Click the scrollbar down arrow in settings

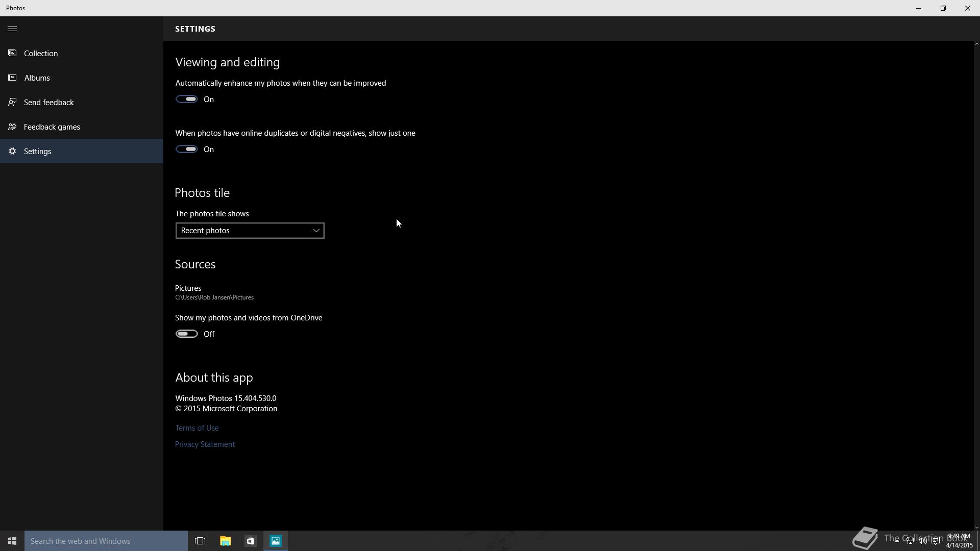click(977, 528)
